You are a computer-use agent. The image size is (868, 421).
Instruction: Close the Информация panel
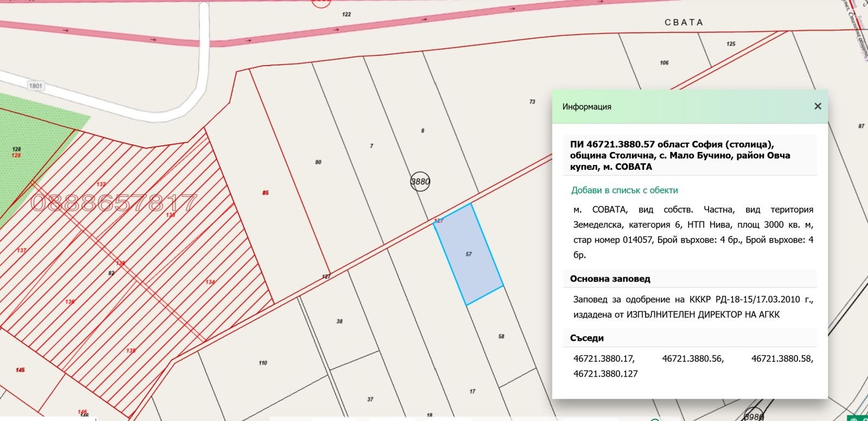tap(818, 106)
